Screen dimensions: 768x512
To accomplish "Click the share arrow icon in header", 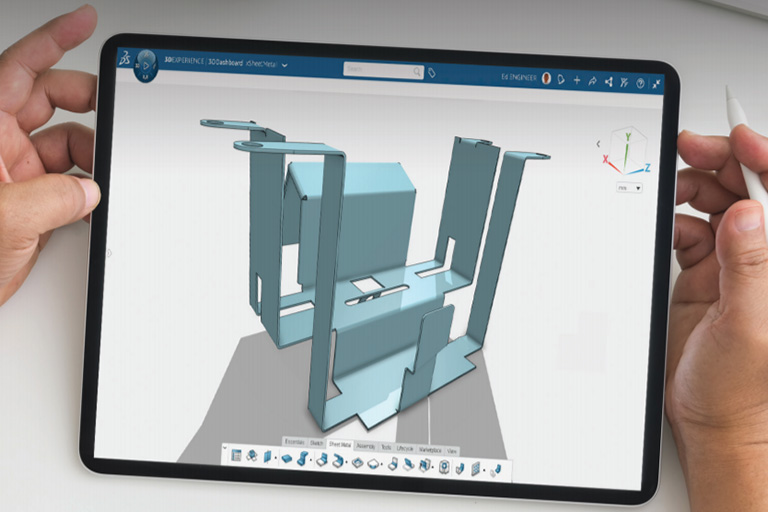I will [x=593, y=80].
